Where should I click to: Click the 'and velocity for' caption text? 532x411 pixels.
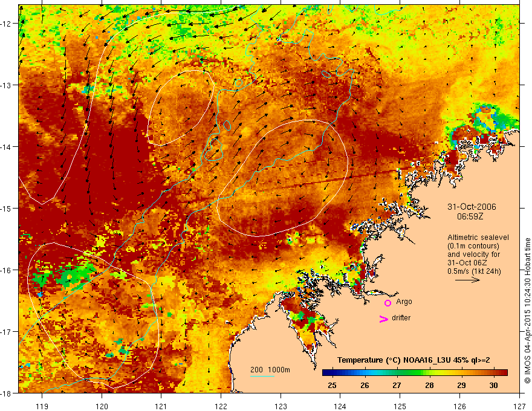click(473, 254)
